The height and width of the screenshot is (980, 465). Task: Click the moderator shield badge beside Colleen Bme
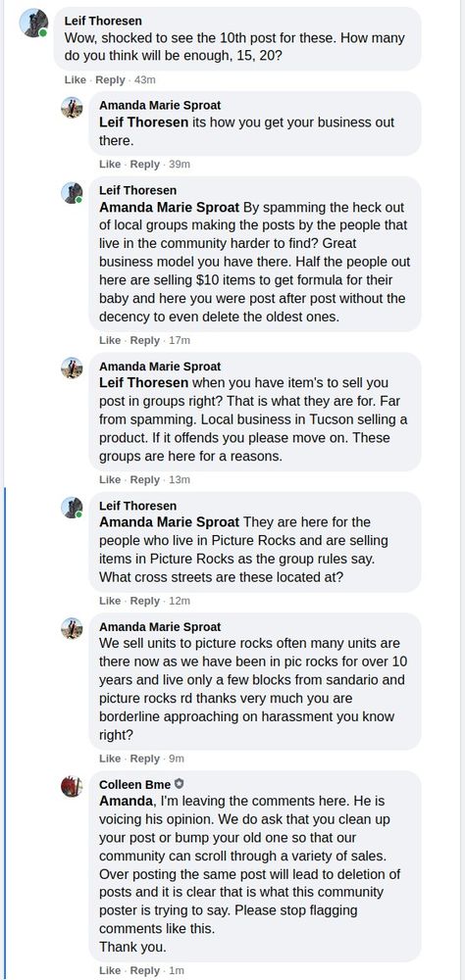[179, 784]
